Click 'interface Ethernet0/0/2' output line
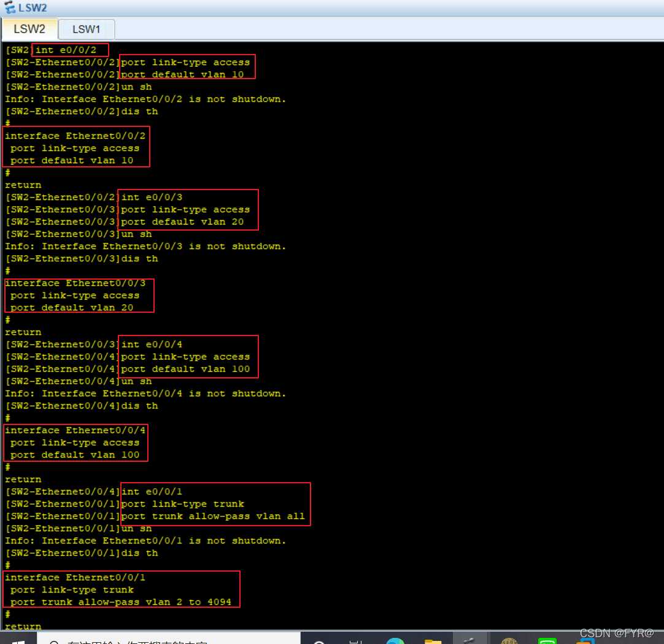664x644 pixels. tap(75, 136)
